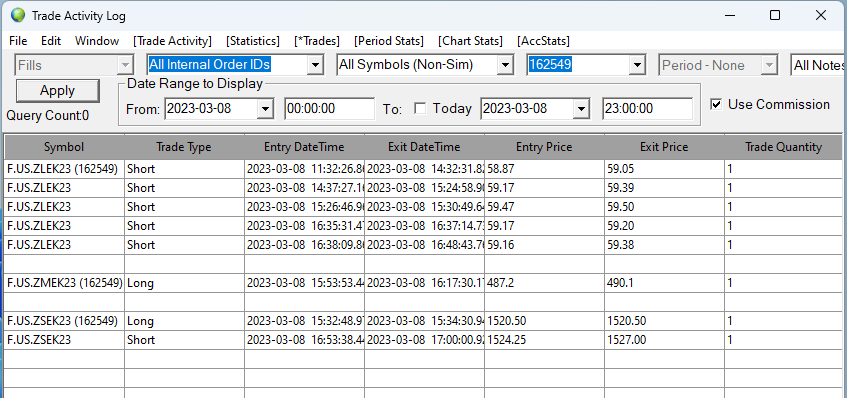Switch to the [Chart Stats] tab
847x398 pixels.
(x=470, y=41)
